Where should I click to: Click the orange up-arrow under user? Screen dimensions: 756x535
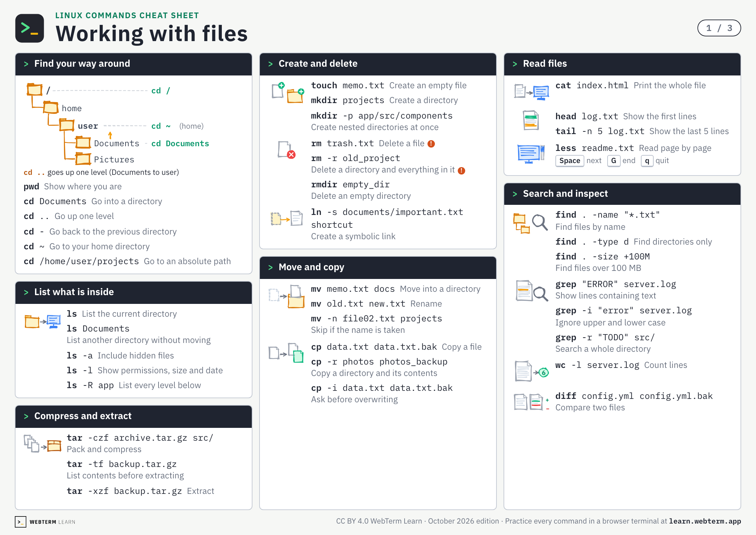point(110,135)
